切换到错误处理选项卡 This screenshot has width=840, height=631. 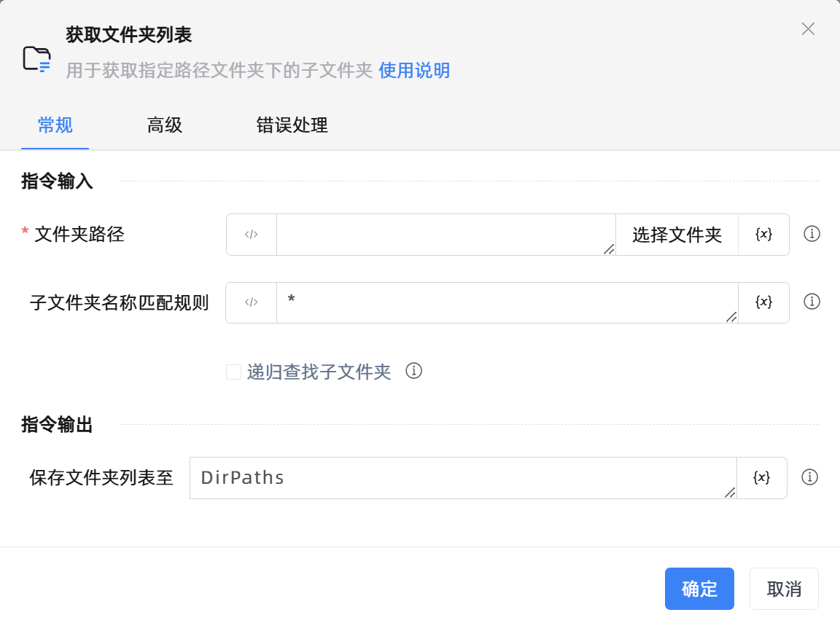coord(292,125)
